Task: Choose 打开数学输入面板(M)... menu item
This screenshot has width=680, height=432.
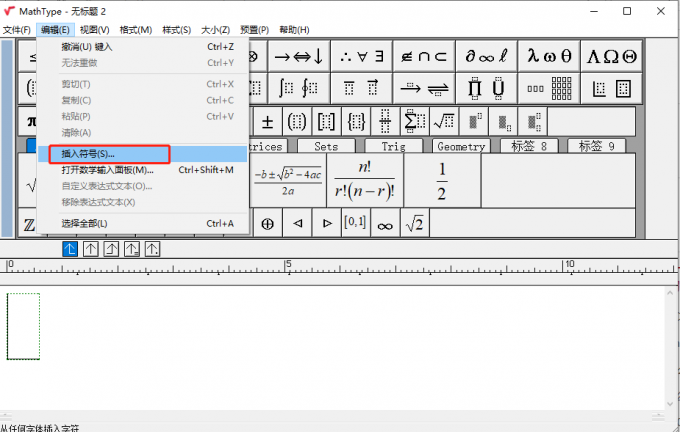Action: (142, 170)
